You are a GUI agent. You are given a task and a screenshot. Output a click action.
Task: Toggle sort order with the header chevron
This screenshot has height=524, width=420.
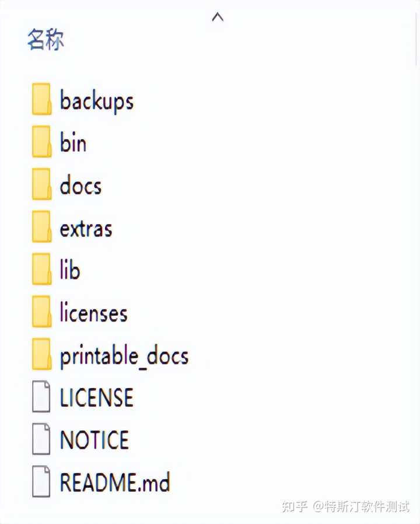(x=218, y=17)
